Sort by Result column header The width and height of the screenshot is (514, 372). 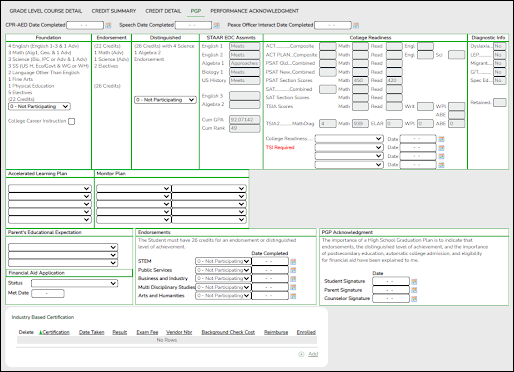[120, 332]
